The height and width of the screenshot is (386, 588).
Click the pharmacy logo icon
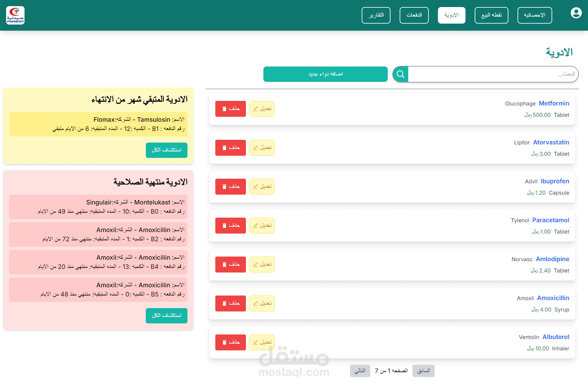click(x=15, y=15)
